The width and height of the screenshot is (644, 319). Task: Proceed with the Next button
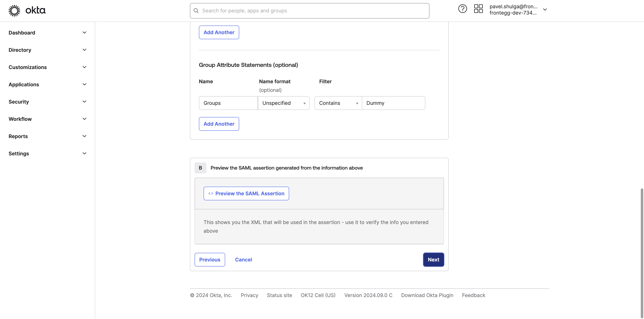[434, 260]
